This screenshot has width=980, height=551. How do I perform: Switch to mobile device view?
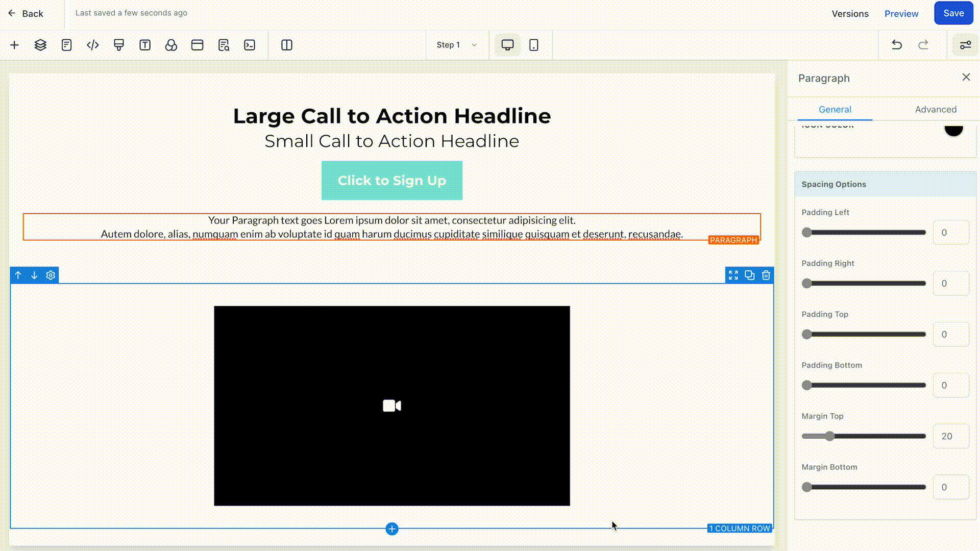(533, 45)
